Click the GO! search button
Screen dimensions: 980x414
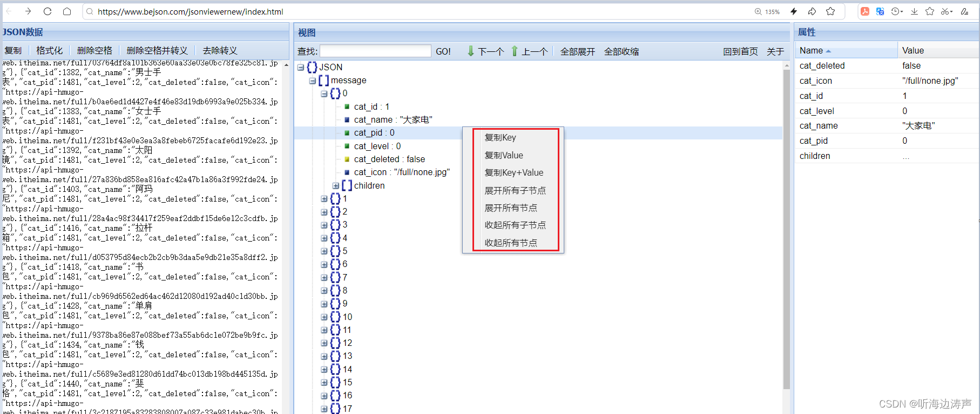click(443, 51)
